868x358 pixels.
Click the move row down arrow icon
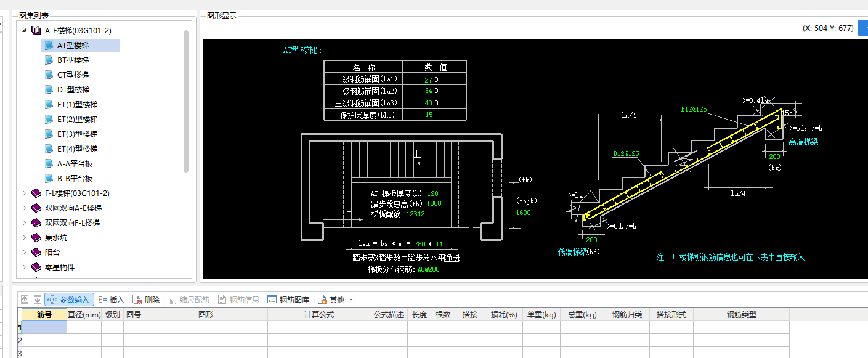click(37, 299)
